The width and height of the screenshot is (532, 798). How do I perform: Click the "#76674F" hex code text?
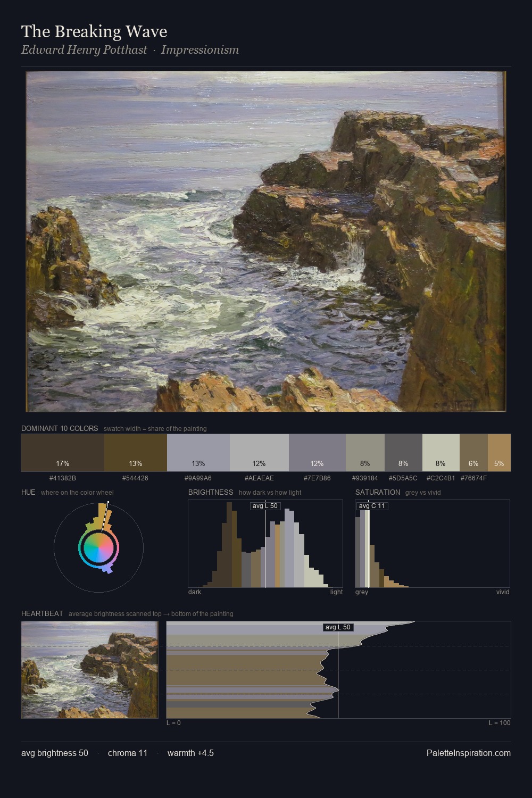tap(473, 478)
